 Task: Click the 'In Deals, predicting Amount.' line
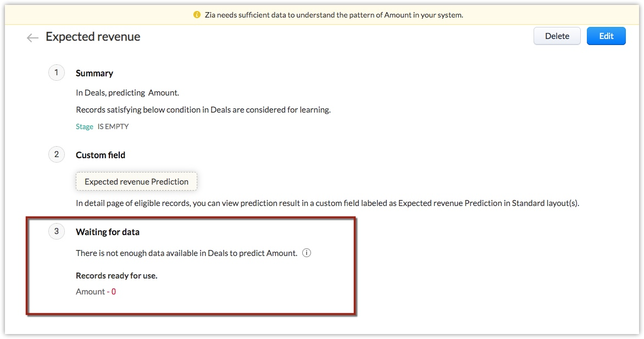click(x=127, y=93)
